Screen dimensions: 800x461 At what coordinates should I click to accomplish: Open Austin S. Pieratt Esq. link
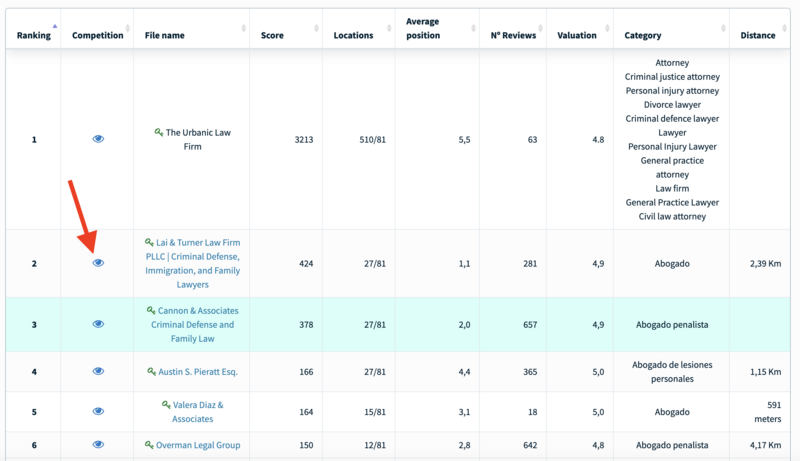197,372
